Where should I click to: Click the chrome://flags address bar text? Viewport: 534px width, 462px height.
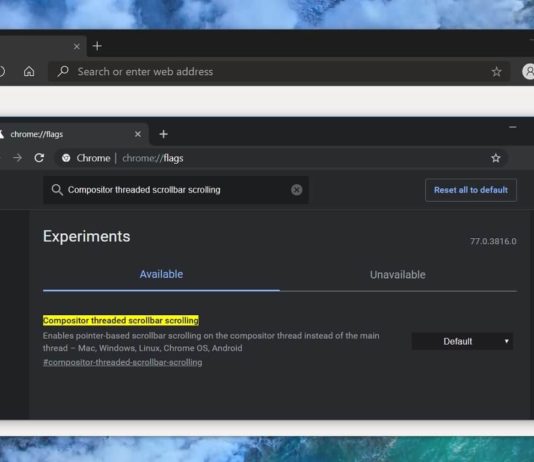pyautogui.click(x=153, y=158)
